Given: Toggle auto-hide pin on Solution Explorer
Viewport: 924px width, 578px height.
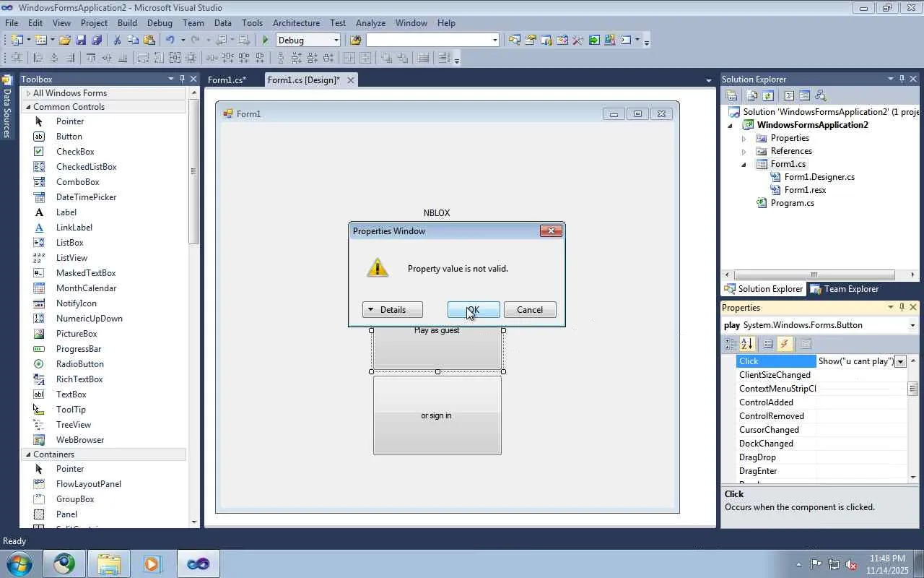Looking at the screenshot, I should 902,79.
